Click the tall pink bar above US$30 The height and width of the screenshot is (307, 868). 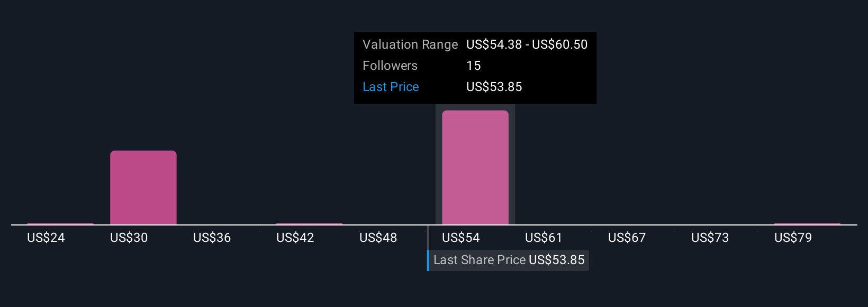(143, 187)
